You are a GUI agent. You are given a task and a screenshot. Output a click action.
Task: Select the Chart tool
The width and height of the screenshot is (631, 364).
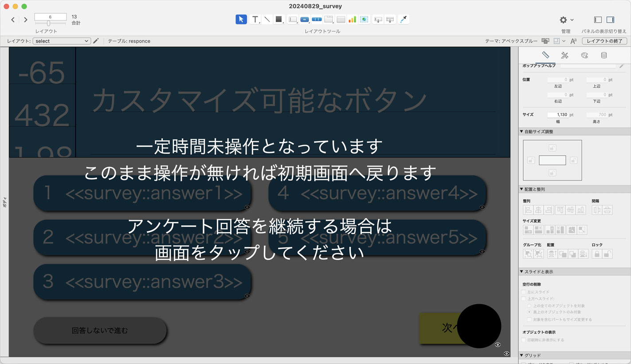[x=352, y=19]
